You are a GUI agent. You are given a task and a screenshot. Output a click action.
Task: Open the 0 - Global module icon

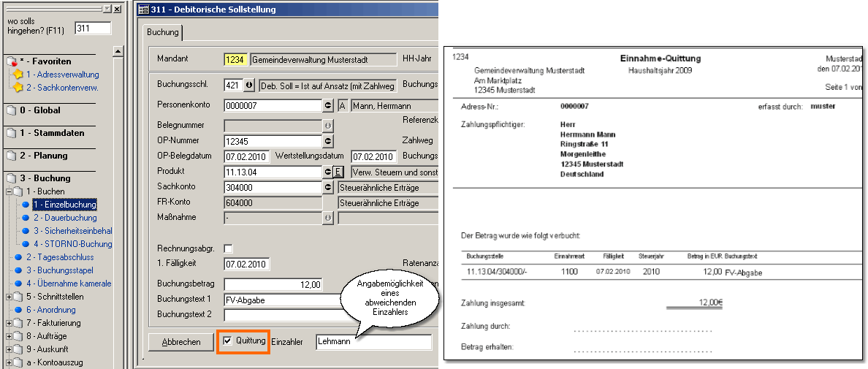click(10, 111)
